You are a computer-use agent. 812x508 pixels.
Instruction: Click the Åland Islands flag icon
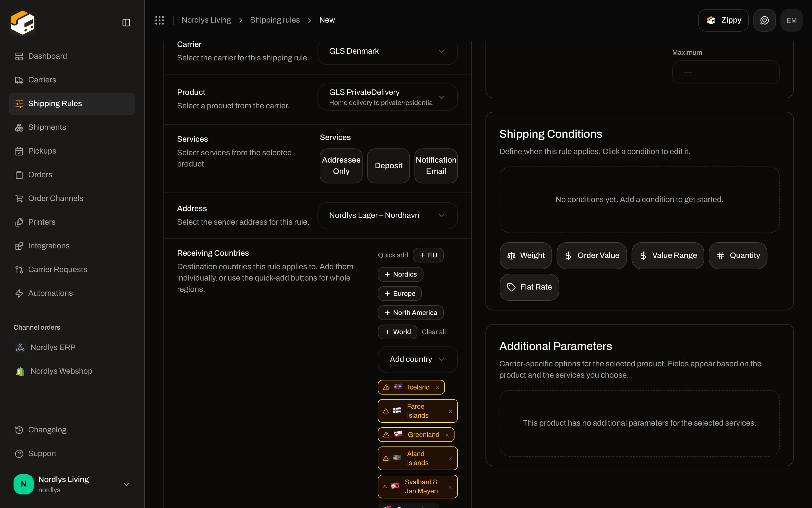pyautogui.click(x=397, y=457)
